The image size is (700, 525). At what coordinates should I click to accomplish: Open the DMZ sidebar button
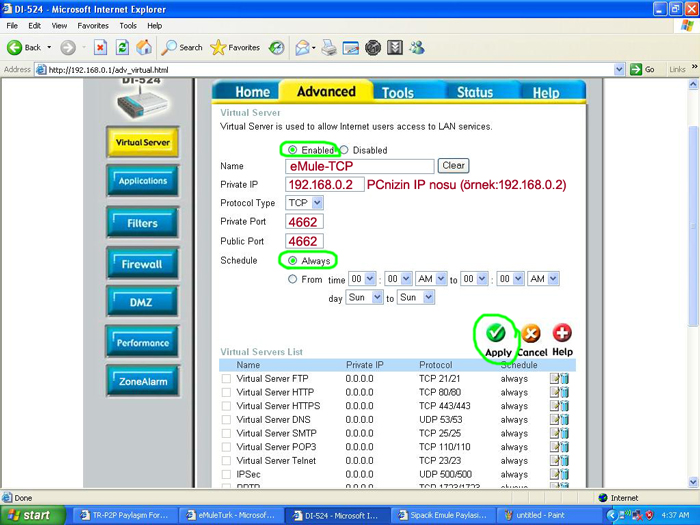click(142, 302)
